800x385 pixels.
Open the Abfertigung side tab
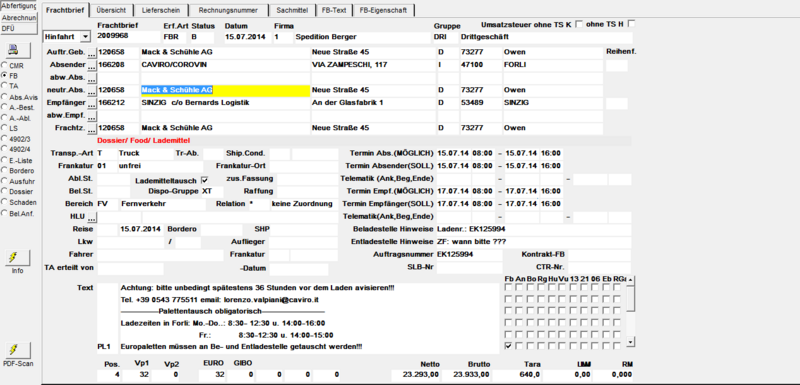[x=19, y=7]
